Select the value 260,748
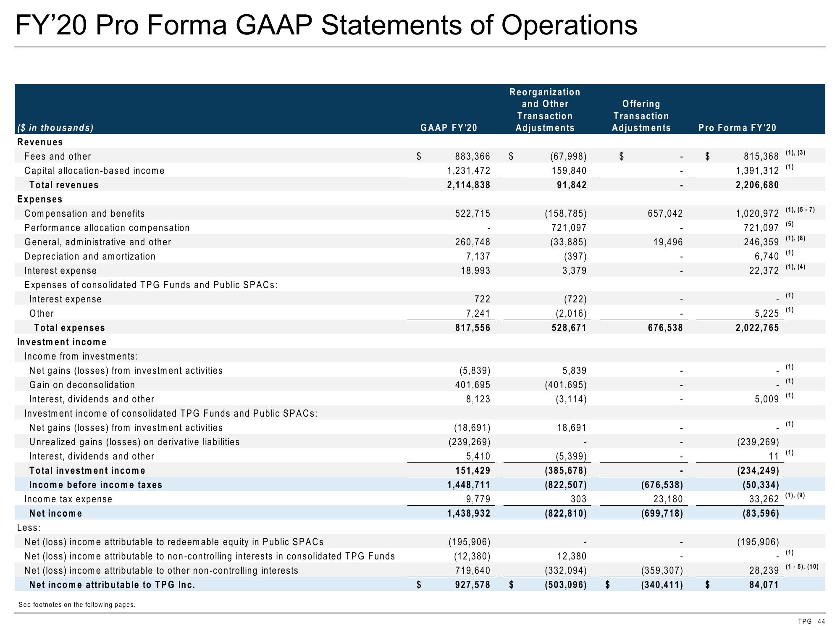The height and width of the screenshot is (630, 840). (472, 242)
